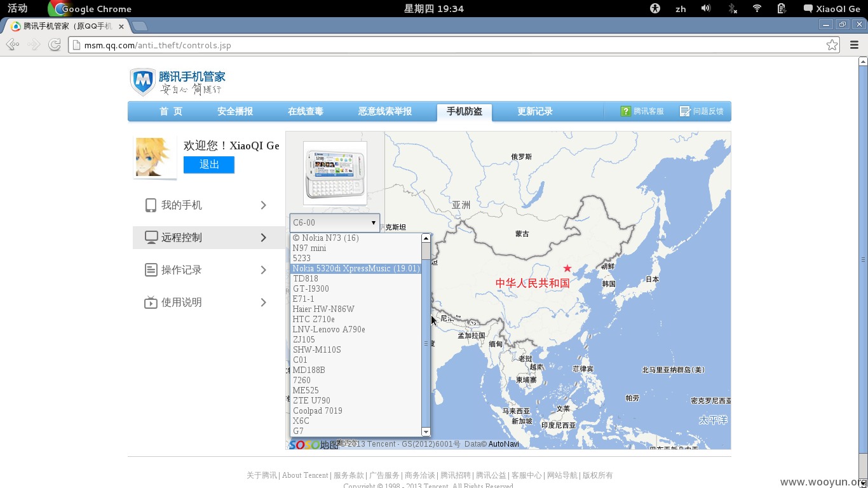Viewport: 868px width, 488px height.
Task: Open the 客服中心 footer link
Action: (527, 475)
